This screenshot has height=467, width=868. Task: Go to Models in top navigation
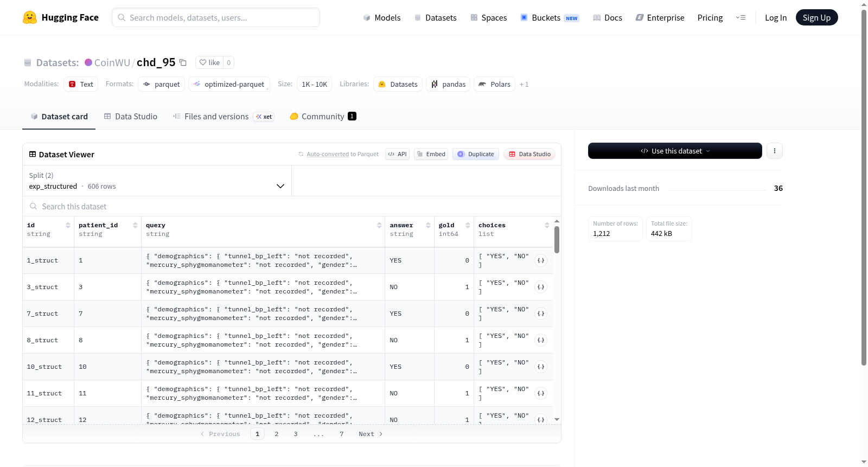382,18
